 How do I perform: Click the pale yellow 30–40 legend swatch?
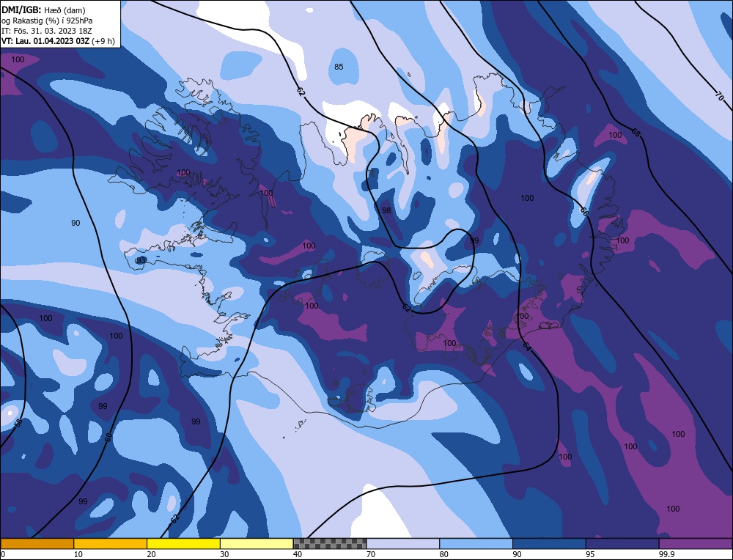[x=257, y=543]
